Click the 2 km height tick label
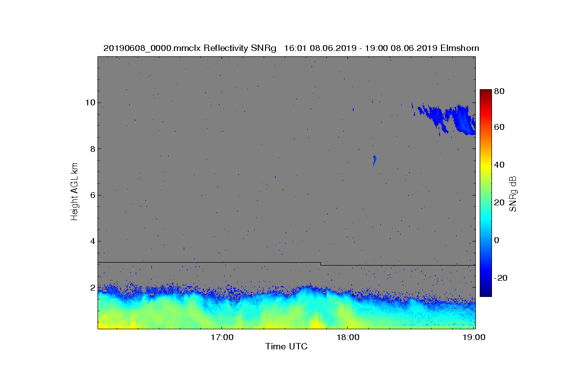 pos(92,287)
